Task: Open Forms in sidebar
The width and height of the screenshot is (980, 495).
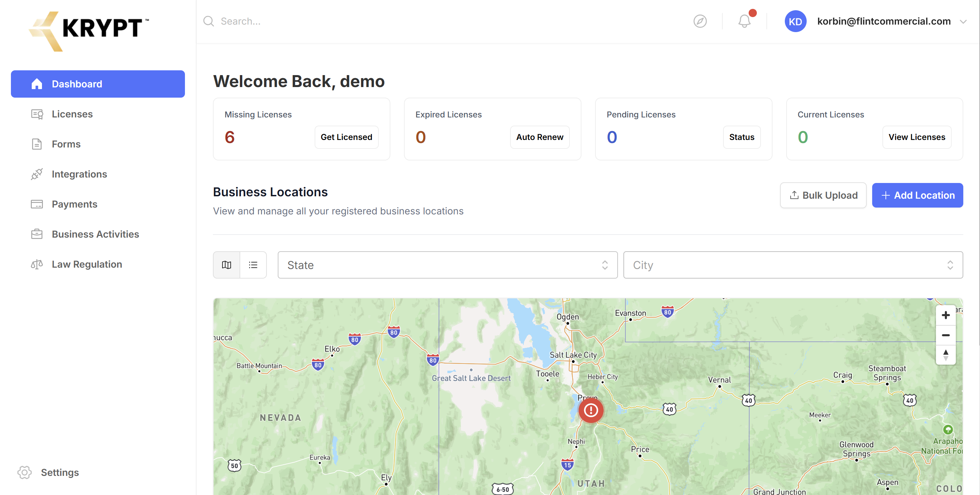Action: 98,144
